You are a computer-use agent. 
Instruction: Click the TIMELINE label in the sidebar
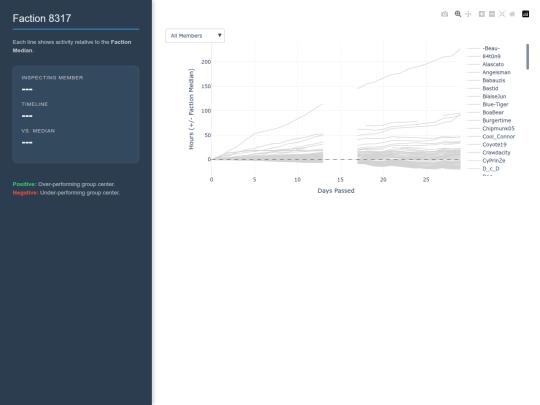pyautogui.click(x=35, y=104)
